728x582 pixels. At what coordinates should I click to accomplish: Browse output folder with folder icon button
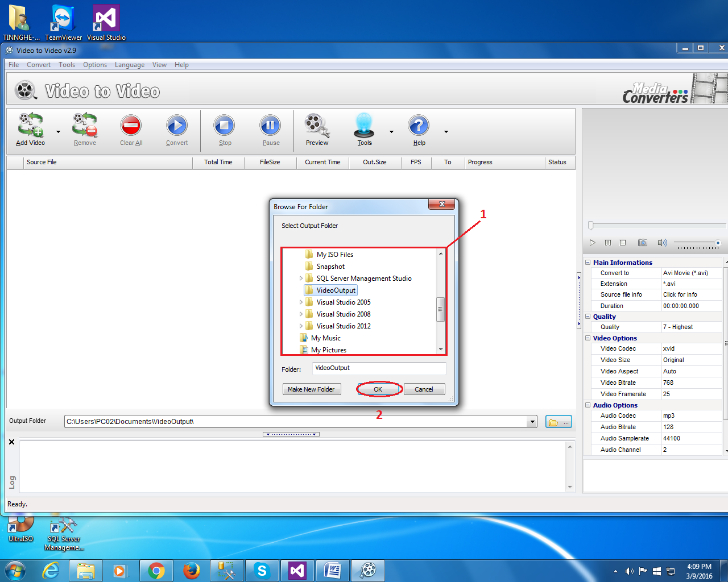point(558,422)
